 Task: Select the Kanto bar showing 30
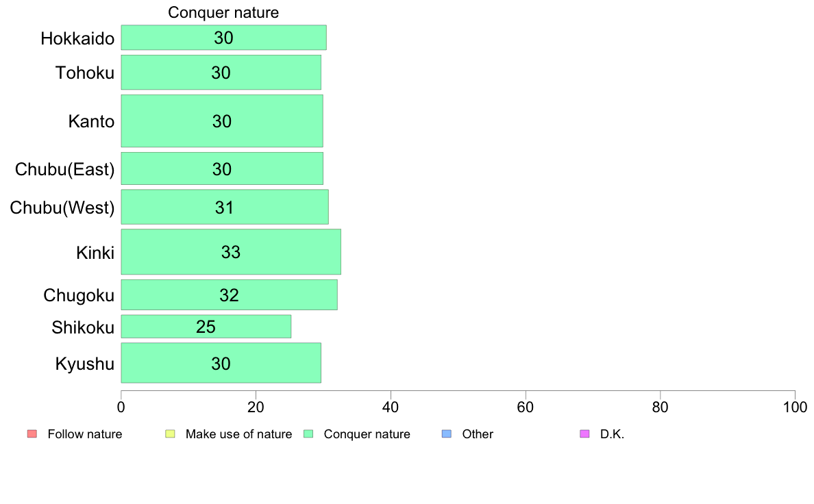222,121
